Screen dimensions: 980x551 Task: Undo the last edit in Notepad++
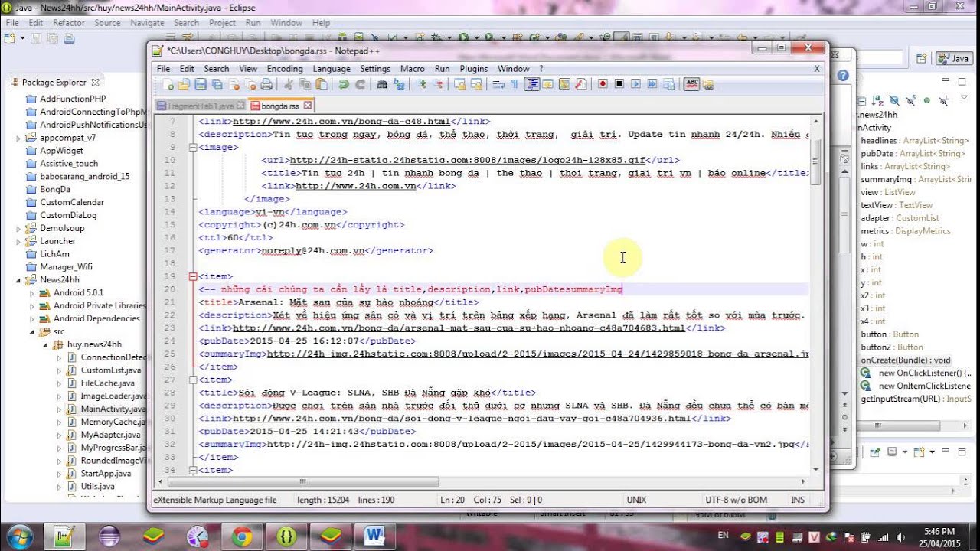344,84
